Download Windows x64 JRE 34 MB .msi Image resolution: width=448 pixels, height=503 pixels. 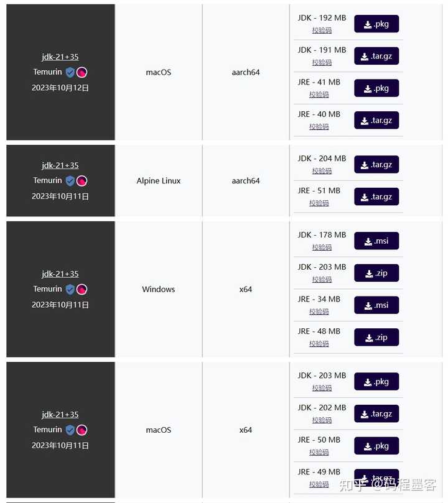tap(376, 305)
